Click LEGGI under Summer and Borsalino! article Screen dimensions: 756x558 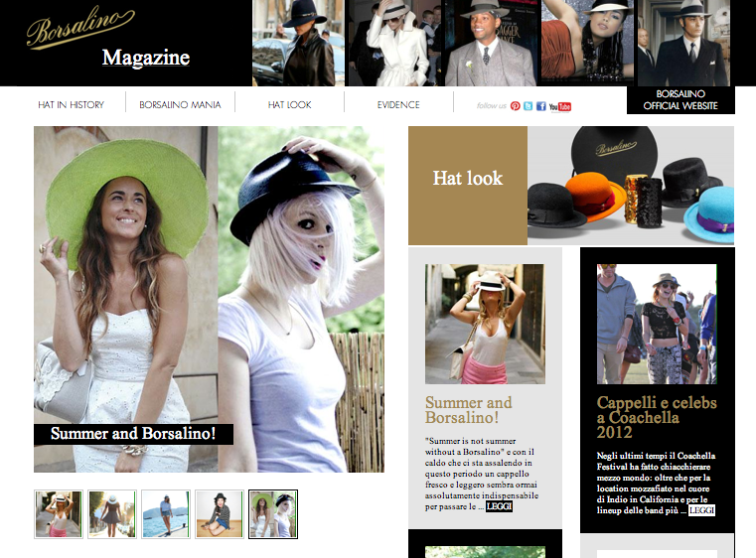[x=499, y=506]
